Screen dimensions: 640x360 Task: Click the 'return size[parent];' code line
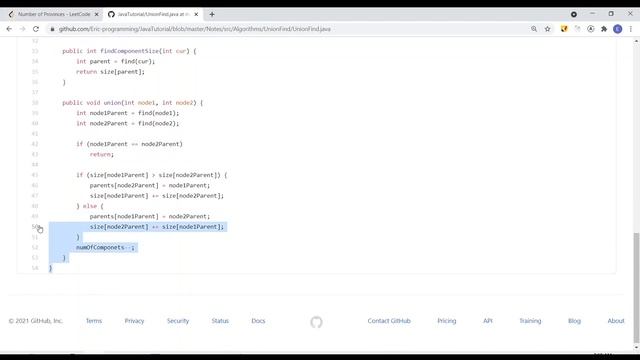pyautogui.click(x=110, y=71)
